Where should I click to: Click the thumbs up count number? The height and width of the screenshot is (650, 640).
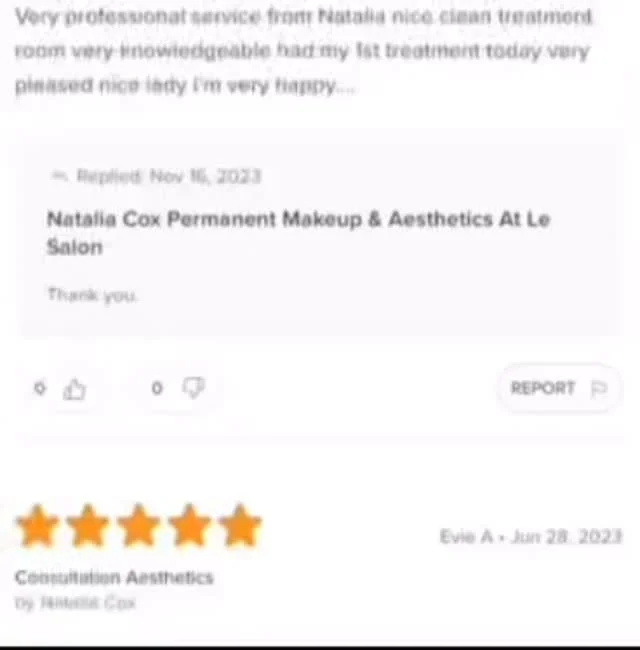pos(40,388)
